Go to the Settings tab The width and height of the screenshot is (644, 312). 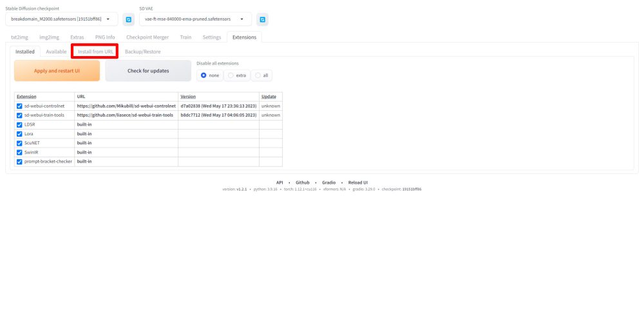tap(211, 37)
